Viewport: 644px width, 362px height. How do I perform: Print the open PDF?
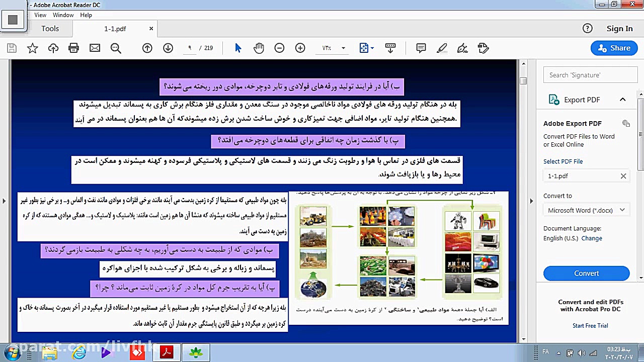pyautogui.click(x=73, y=48)
